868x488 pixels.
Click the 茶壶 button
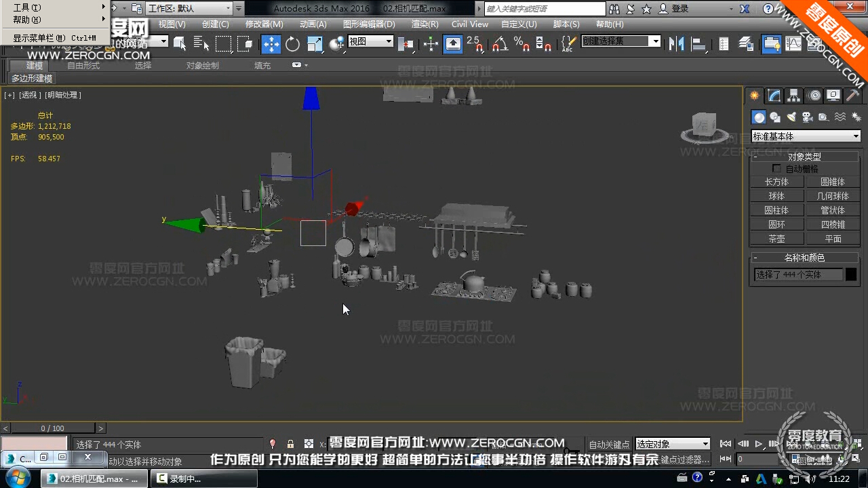click(x=777, y=239)
